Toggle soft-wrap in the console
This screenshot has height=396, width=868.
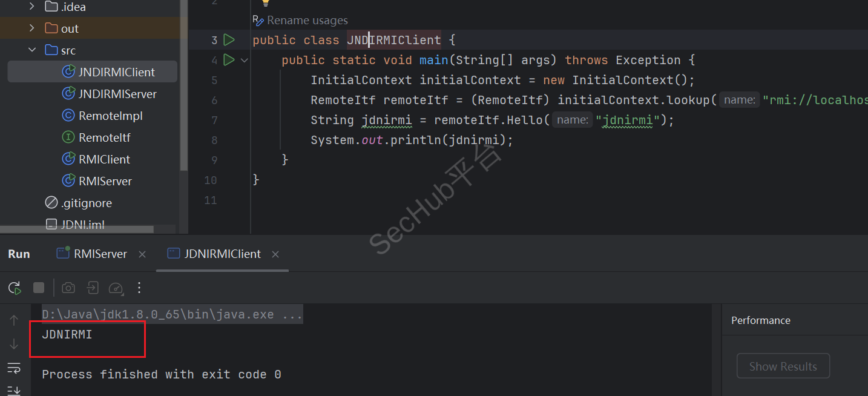pyautogui.click(x=14, y=368)
